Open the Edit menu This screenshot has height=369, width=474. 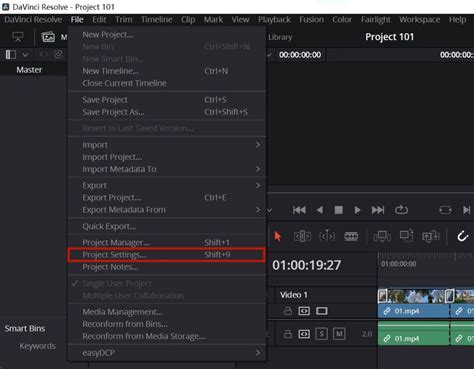pyautogui.click(x=99, y=20)
